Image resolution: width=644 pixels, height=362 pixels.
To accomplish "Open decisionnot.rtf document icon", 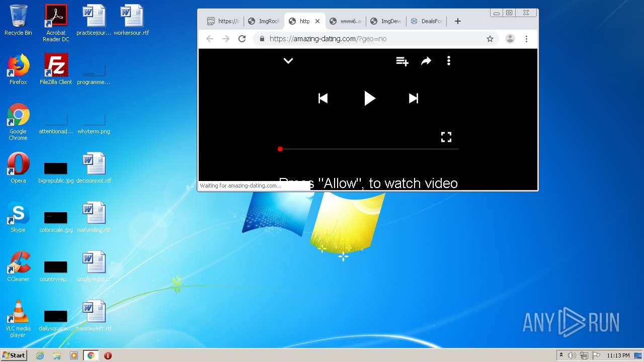I will click(94, 168).
